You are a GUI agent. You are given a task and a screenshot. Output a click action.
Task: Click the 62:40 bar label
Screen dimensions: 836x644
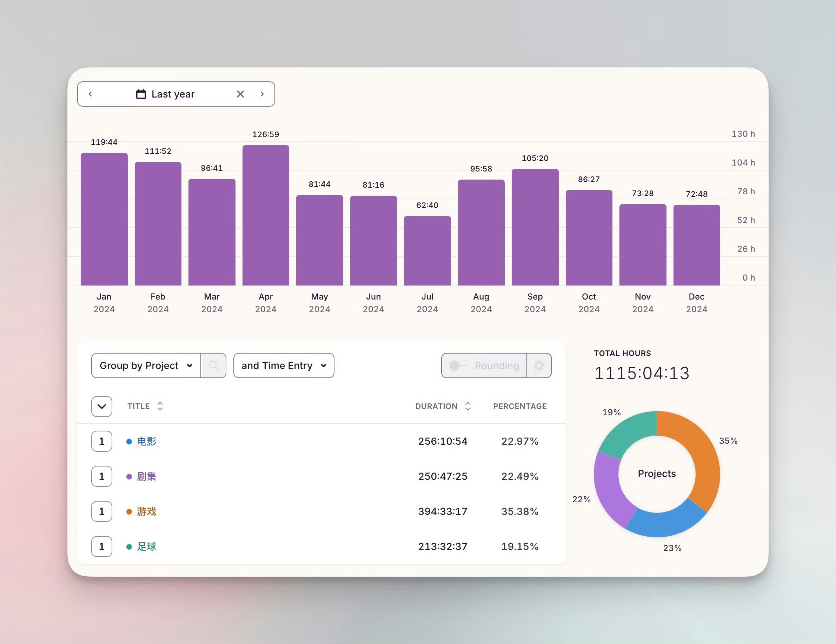427,206
